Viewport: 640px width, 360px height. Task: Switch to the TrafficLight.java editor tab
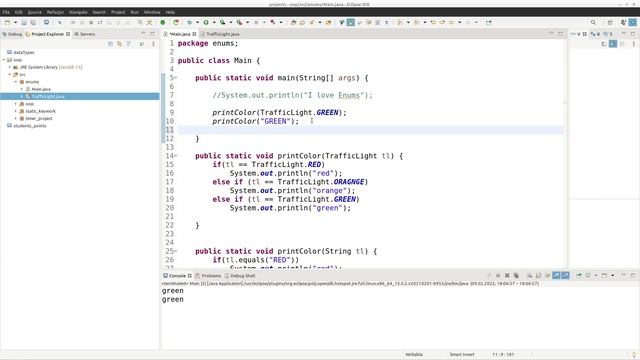220,34
